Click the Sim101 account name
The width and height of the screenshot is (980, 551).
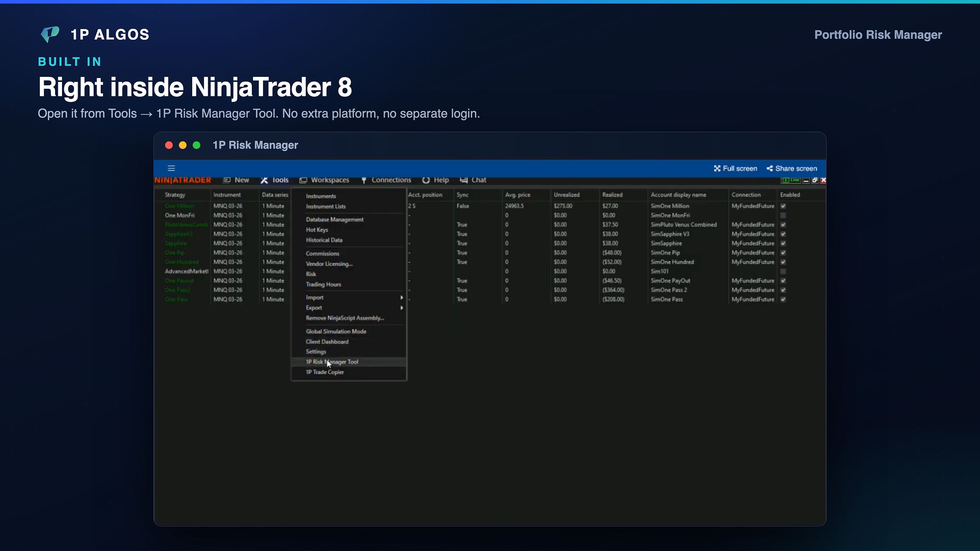click(x=660, y=271)
